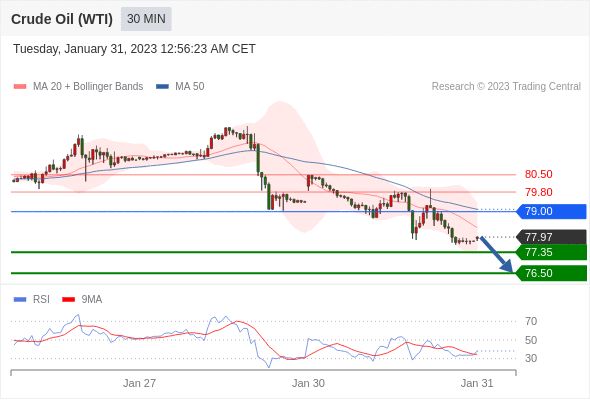Click the dark 77.97 current price tag
The width and height of the screenshot is (590, 400).
pyautogui.click(x=551, y=237)
